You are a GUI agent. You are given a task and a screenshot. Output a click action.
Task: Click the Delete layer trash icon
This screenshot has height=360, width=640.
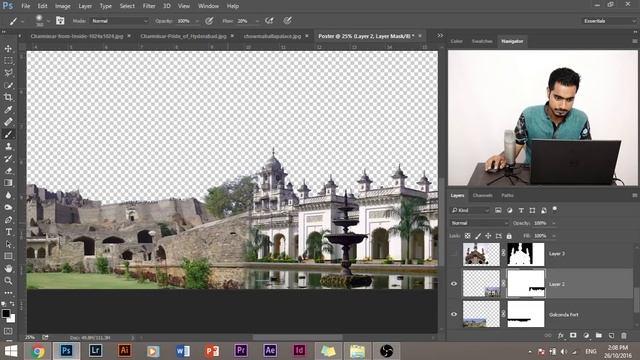coord(624,336)
